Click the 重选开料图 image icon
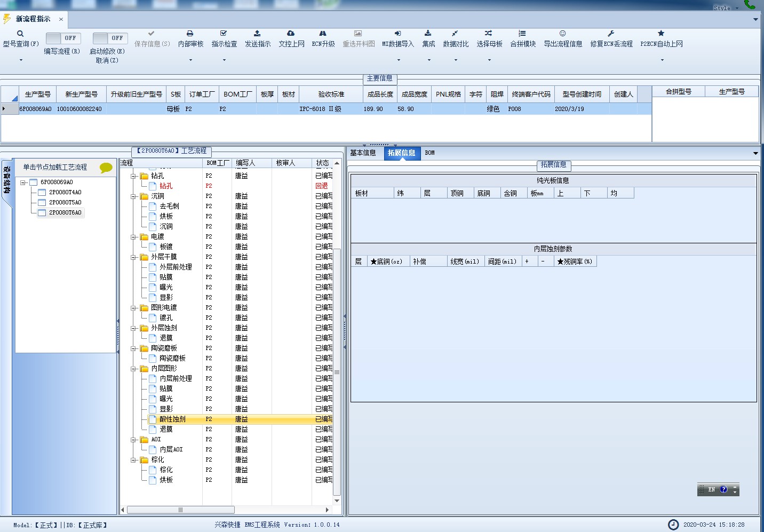This screenshot has width=764, height=532. point(358,33)
